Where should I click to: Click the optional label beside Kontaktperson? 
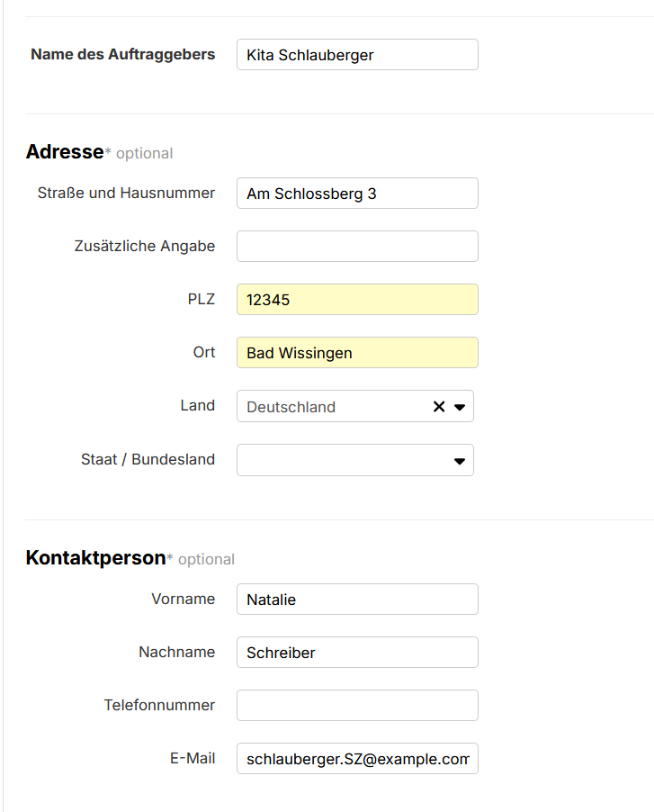206,559
